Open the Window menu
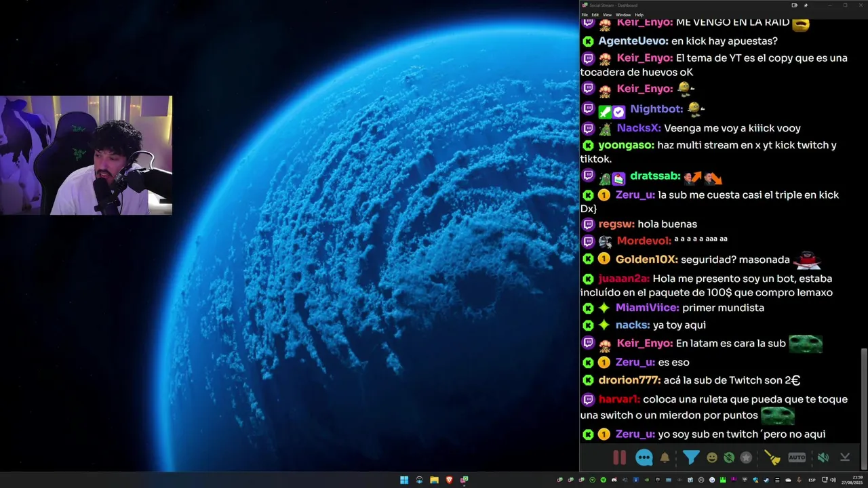 point(623,14)
